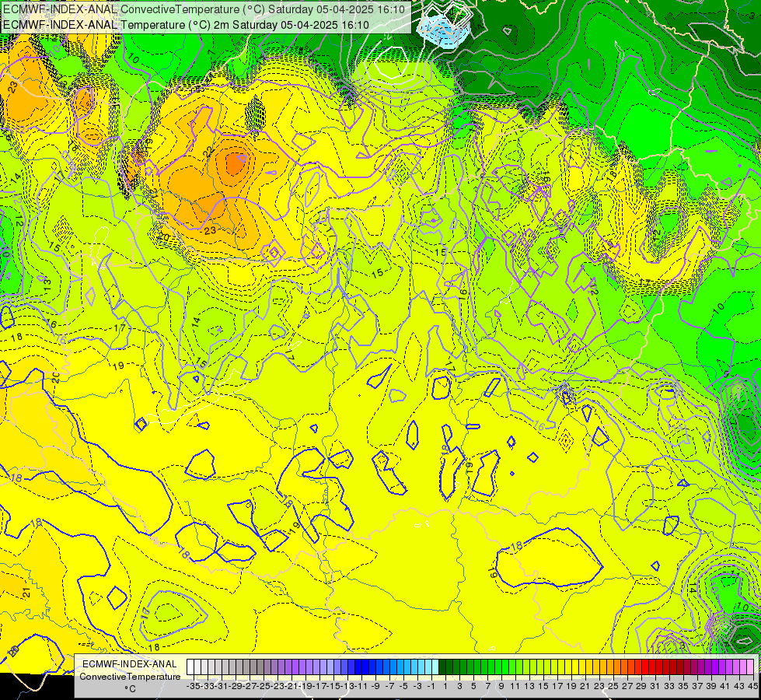
Task: Click the white legend swatch above -35
Action: pos(190,667)
